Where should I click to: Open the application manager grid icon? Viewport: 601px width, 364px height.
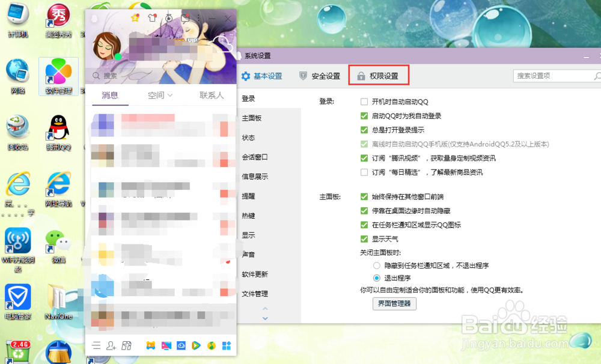tap(227, 345)
